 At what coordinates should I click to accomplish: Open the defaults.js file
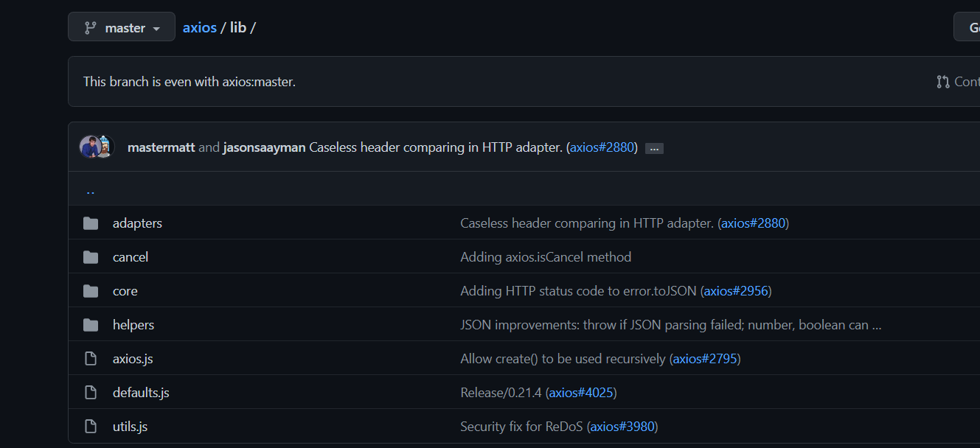pos(141,393)
